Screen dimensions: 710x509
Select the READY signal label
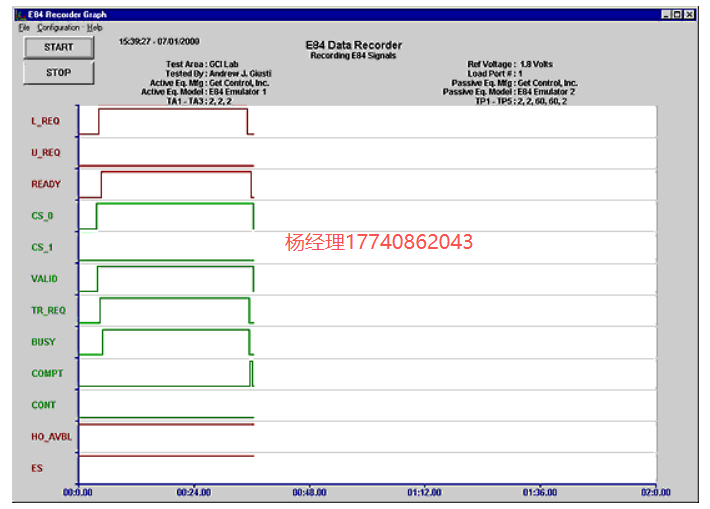46,184
